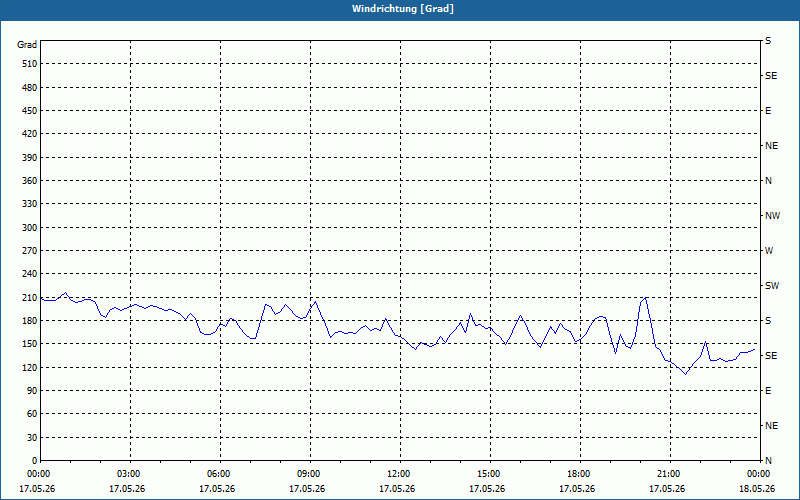Select the E compass label beside 450 gridline
800x500 pixels.
(768, 111)
